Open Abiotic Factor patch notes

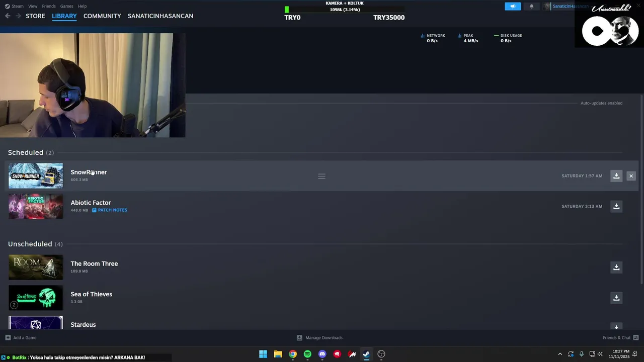coord(110,210)
